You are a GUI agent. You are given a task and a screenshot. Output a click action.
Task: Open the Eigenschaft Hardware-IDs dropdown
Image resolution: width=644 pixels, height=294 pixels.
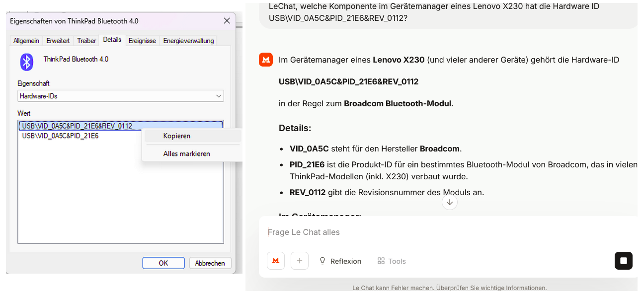(121, 96)
